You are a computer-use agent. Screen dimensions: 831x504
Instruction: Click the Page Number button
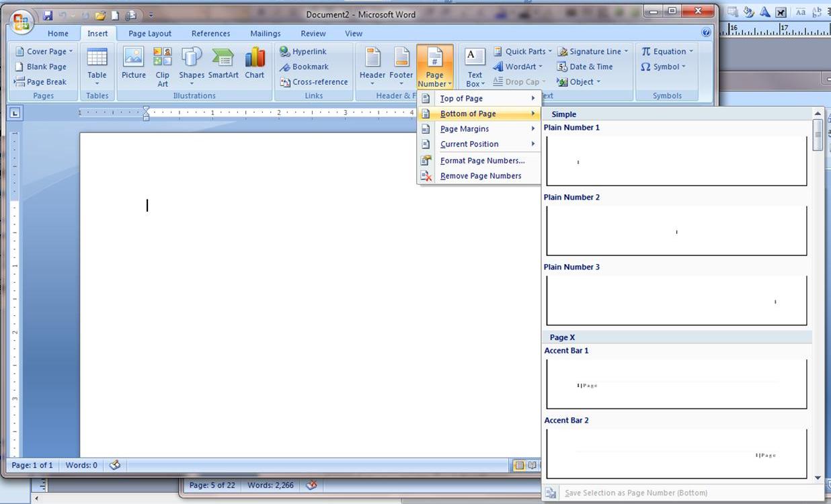pyautogui.click(x=435, y=67)
